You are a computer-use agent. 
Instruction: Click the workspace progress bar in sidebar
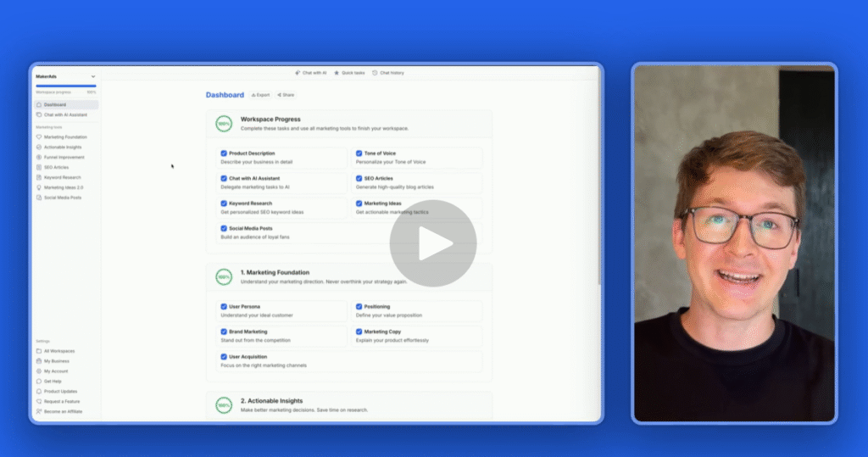pos(66,86)
